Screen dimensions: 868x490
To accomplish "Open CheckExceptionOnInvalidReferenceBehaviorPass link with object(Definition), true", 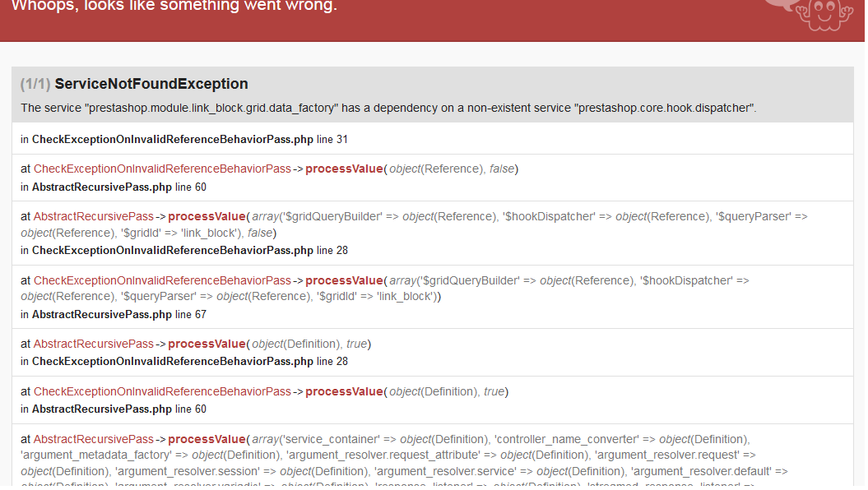I will (162, 391).
